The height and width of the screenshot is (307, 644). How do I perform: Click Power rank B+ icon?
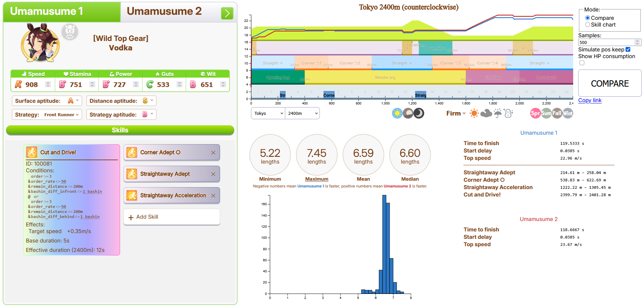pos(106,84)
